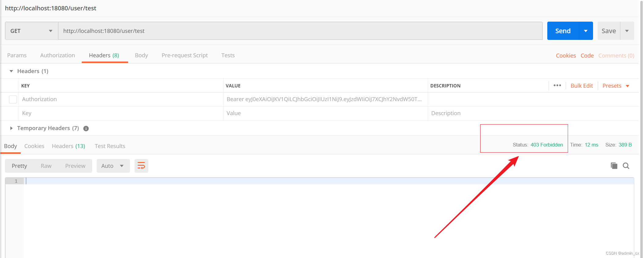Click the 403 Forbidden status text
The width and height of the screenshot is (644, 258).
(x=547, y=145)
